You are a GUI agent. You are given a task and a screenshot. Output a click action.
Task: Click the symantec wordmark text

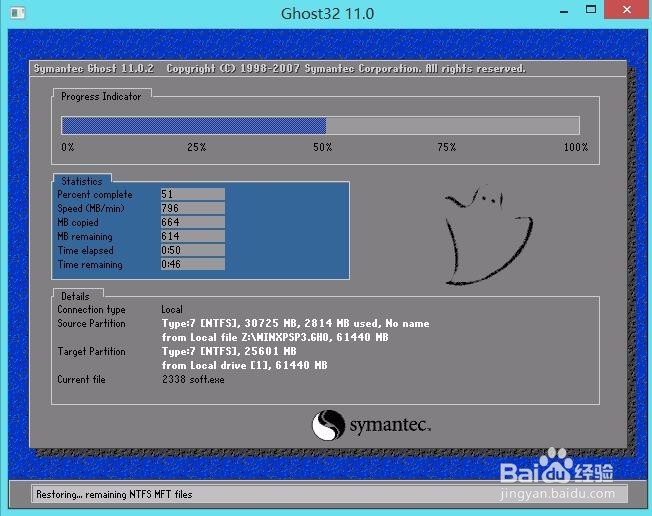pos(390,425)
